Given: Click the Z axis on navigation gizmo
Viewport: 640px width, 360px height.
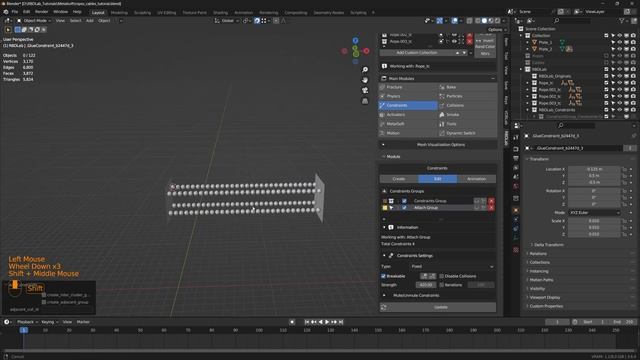Looking at the screenshot, I should [x=355, y=40].
